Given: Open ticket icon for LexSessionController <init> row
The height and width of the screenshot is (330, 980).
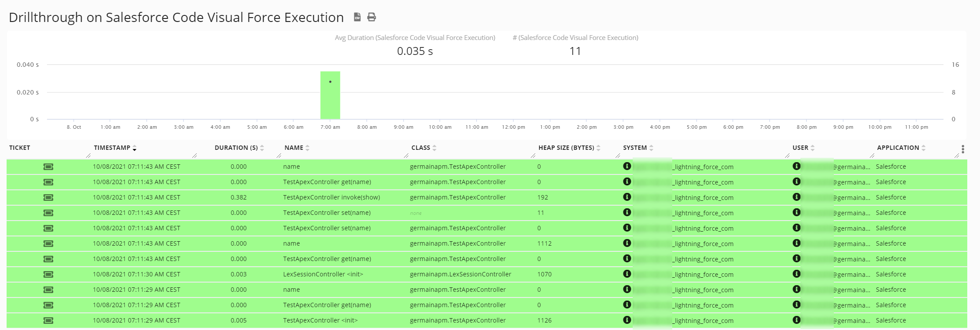Looking at the screenshot, I should 48,274.
